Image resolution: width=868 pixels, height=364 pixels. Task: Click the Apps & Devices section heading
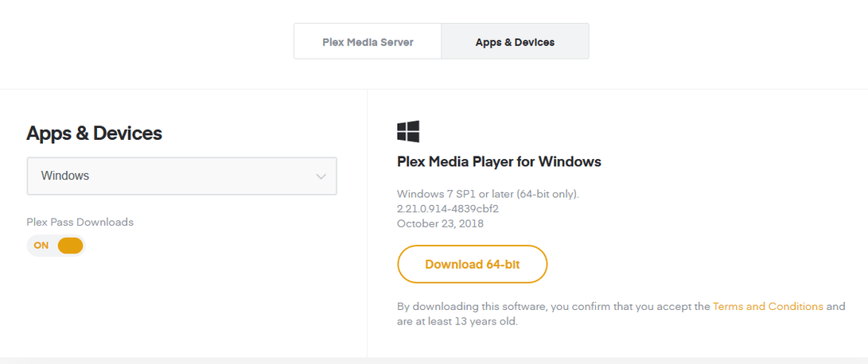[x=94, y=134]
